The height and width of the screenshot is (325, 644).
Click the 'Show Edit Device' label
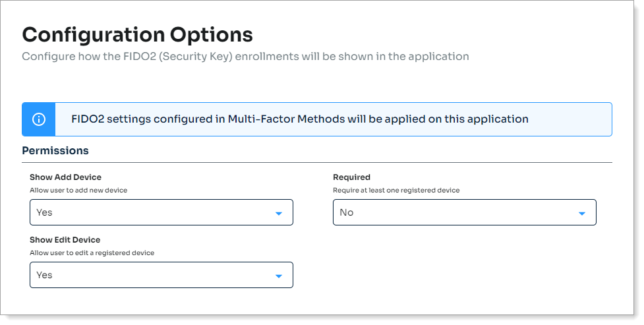[65, 240]
